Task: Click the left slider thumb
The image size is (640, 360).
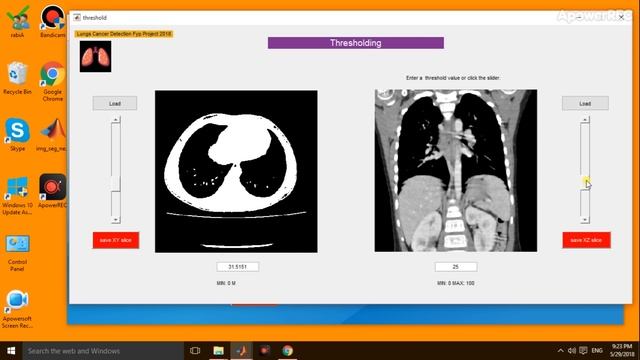Action: [x=116, y=184]
